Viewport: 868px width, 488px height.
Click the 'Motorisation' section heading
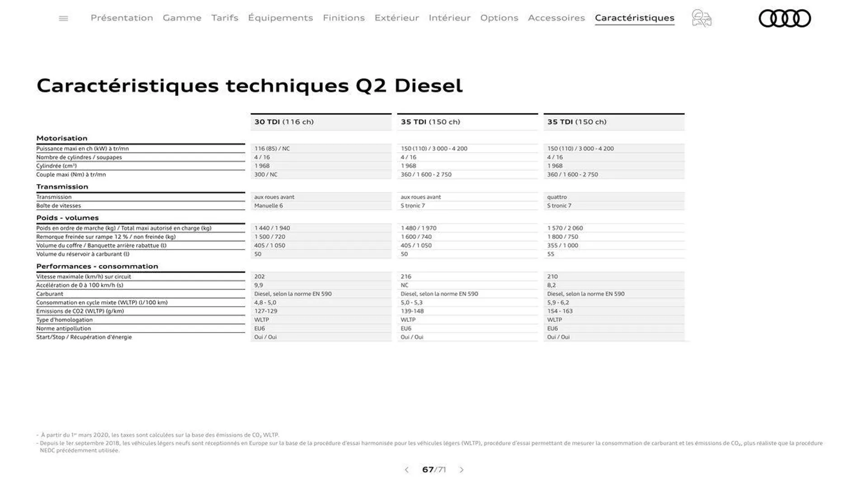(x=61, y=138)
